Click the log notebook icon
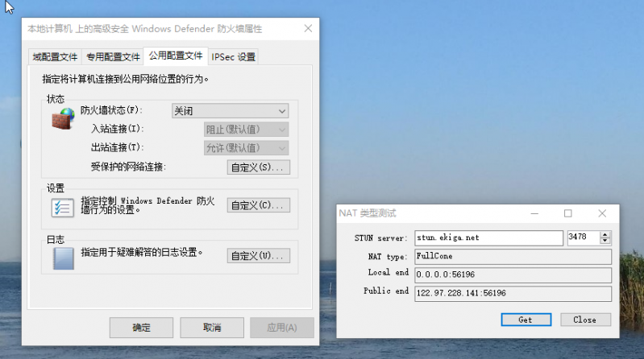 point(63,258)
